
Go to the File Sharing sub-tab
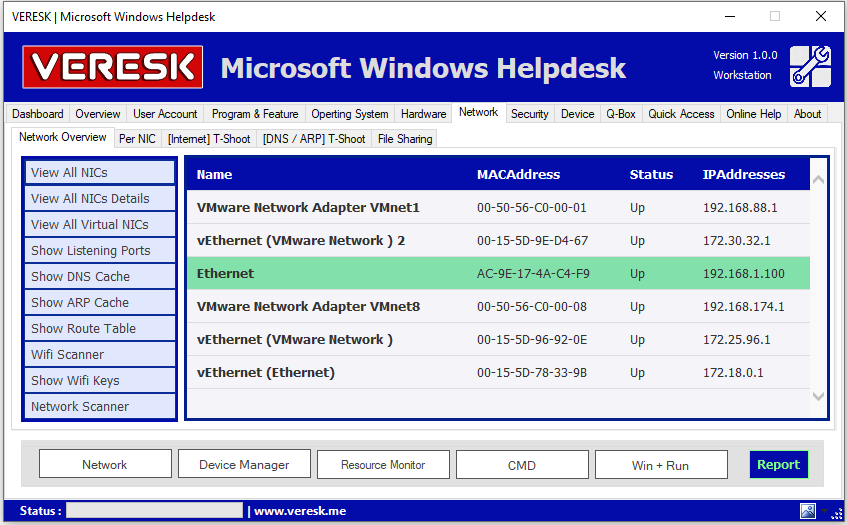coord(405,139)
